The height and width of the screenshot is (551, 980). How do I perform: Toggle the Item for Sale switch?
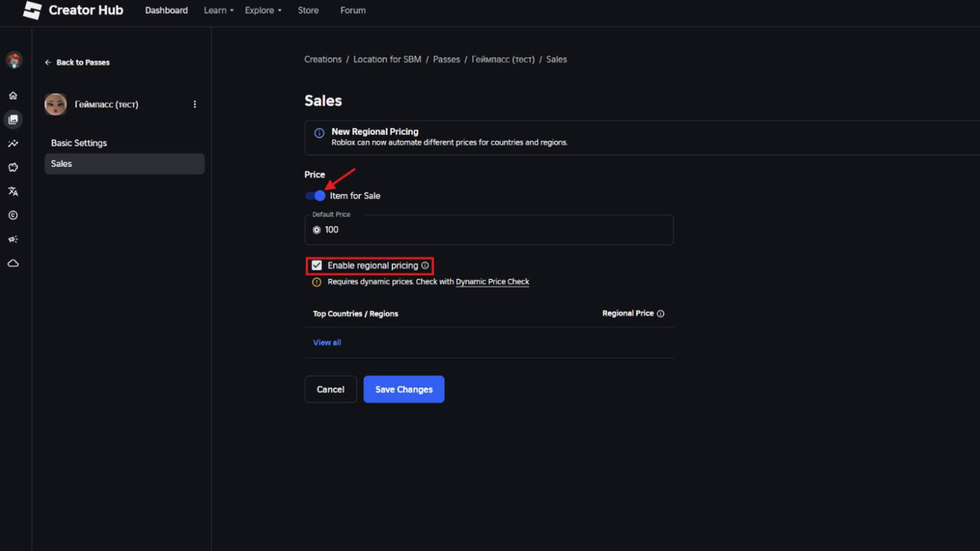pos(316,196)
